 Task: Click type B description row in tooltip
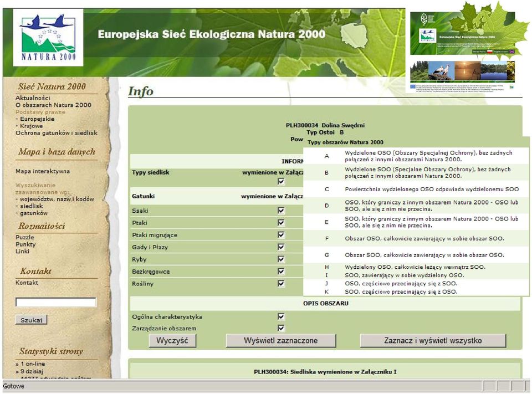416,173
